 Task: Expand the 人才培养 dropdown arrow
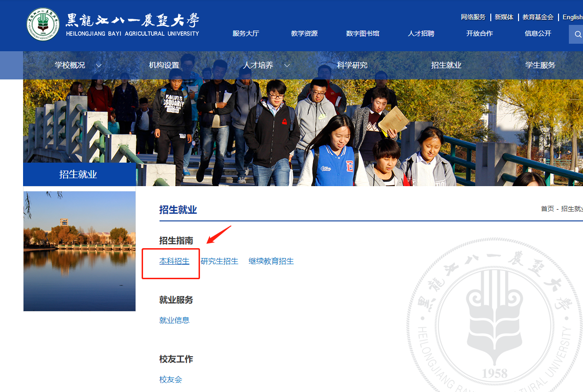pyautogui.click(x=287, y=65)
